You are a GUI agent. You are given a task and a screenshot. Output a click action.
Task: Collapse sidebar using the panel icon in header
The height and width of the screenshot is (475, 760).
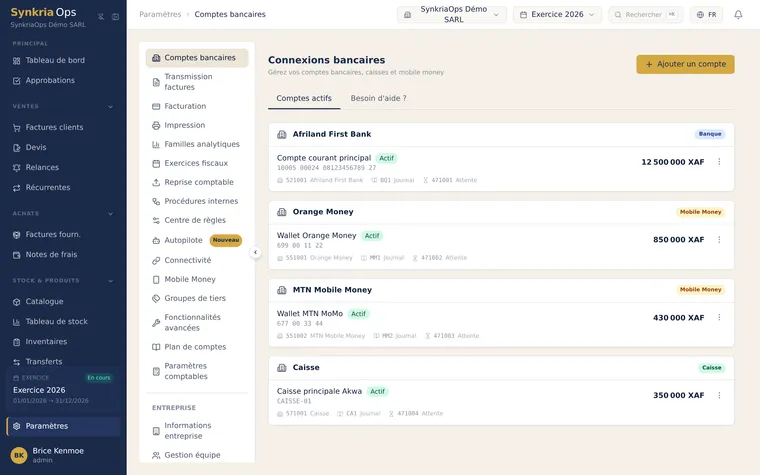click(x=115, y=16)
